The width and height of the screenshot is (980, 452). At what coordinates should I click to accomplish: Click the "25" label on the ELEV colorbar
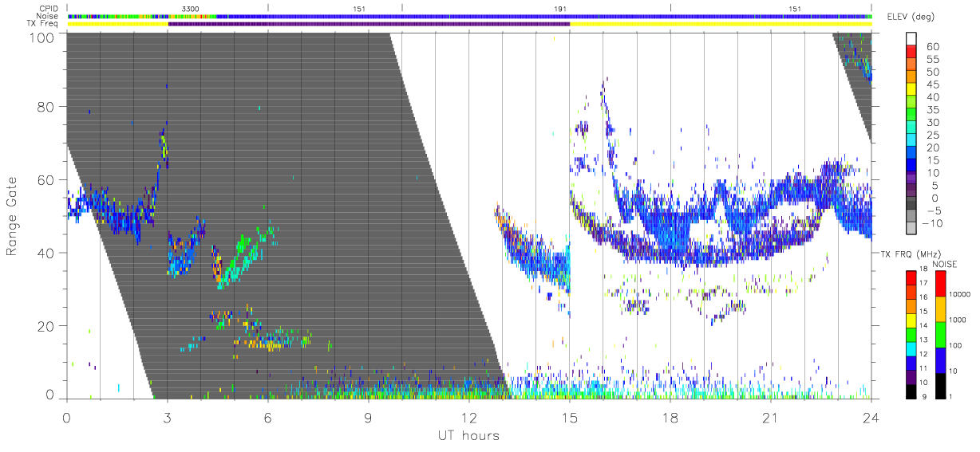tap(931, 135)
